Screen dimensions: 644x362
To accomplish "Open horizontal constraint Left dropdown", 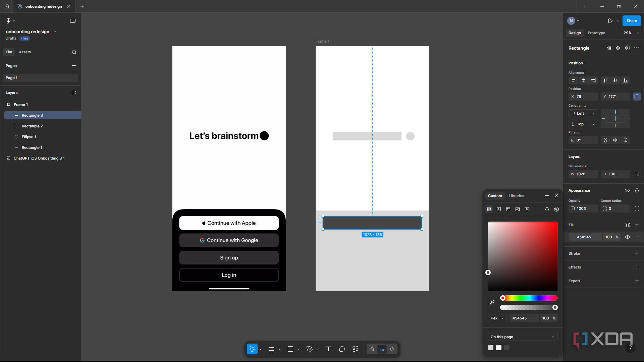I will (x=583, y=113).
